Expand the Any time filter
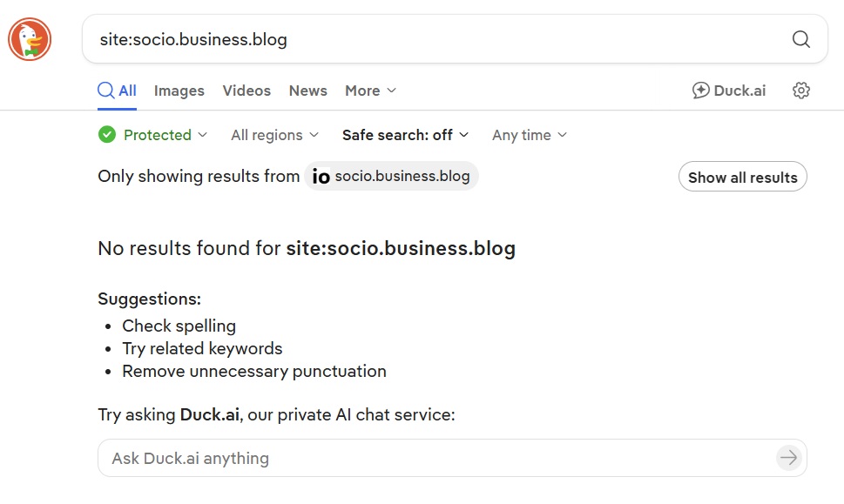 529,135
